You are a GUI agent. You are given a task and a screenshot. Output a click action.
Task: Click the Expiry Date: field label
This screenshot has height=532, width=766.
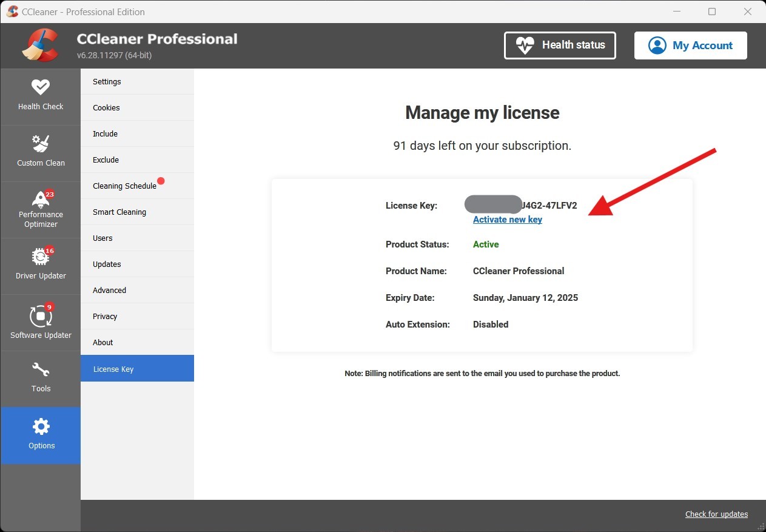[410, 298]
